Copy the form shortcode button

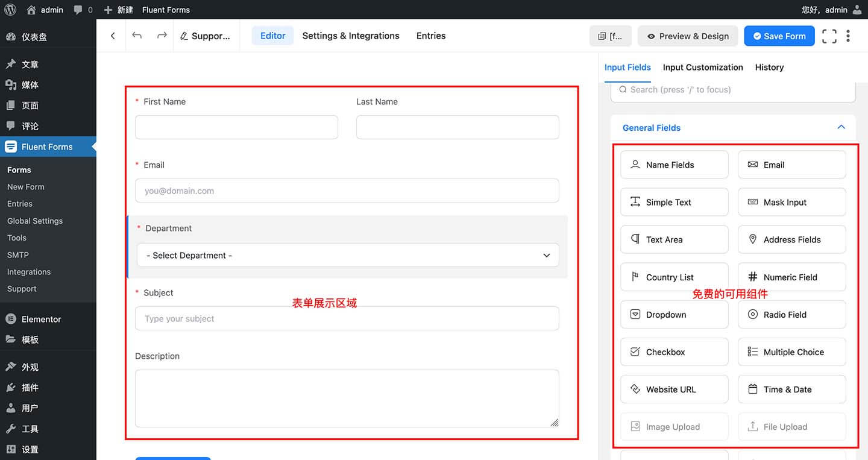(x=610, y=36)
